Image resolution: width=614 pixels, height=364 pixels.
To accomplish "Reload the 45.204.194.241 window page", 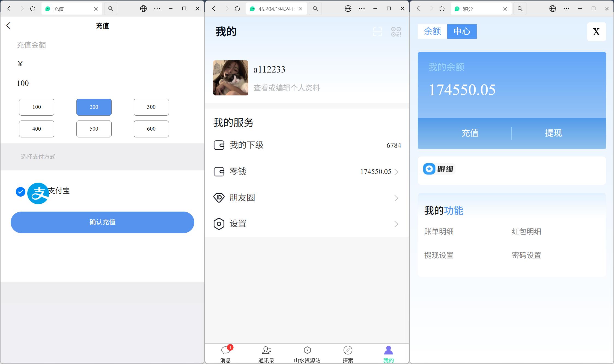I will click(x=237, y=9).
